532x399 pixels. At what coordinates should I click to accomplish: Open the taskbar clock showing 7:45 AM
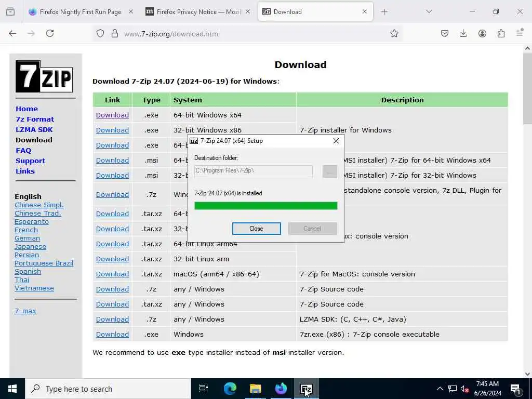click(x=487, y=389)
